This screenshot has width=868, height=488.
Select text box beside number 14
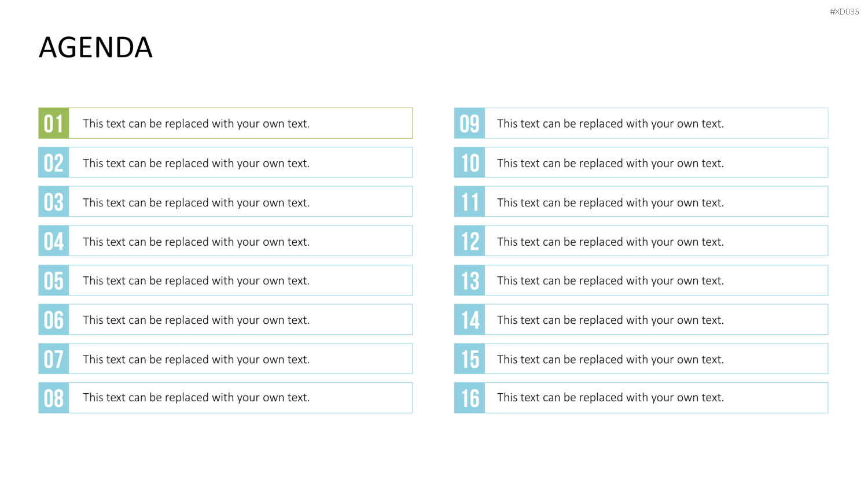[x=656, y=320]
